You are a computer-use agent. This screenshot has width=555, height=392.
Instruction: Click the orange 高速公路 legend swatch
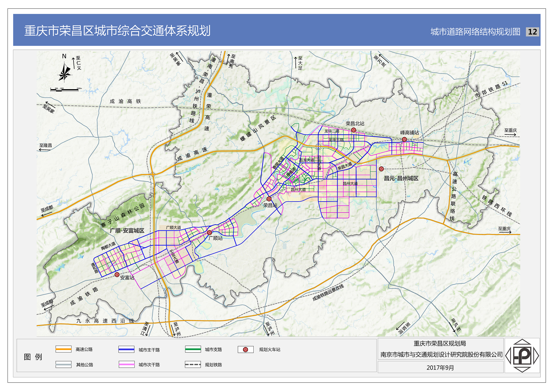pos(63,349)
